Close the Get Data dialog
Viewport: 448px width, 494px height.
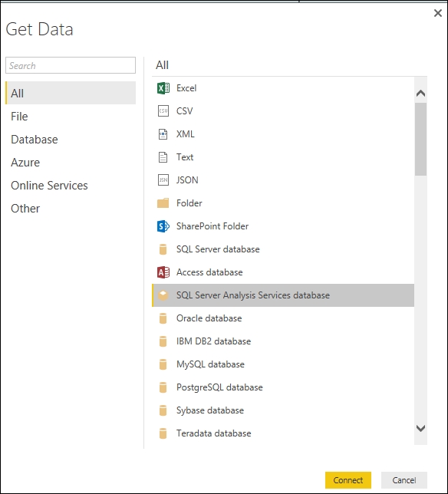tap(437, 13)
